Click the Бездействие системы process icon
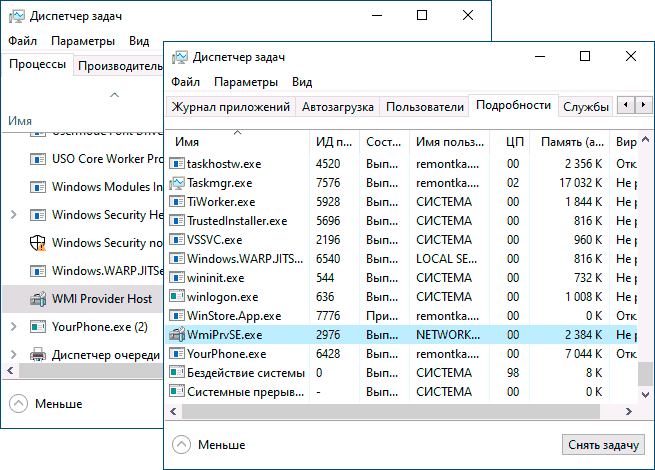This screenshot has height=470, width=655. click(177, 373)
